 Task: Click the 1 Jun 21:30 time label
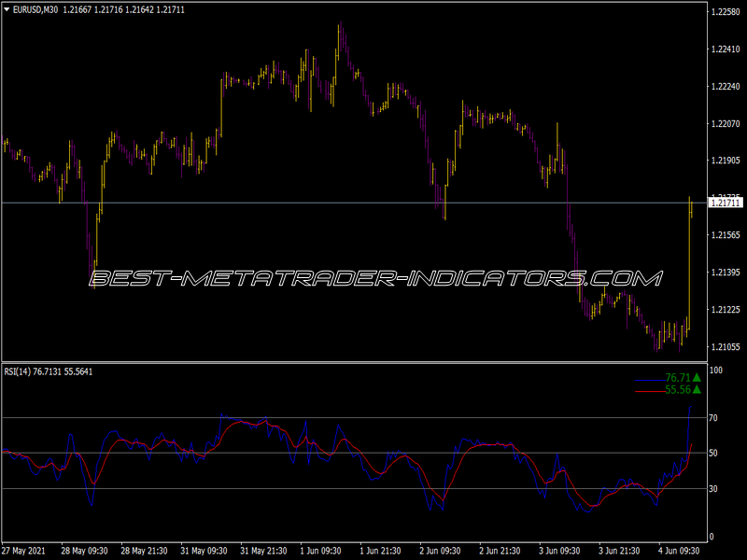[381, 551]
